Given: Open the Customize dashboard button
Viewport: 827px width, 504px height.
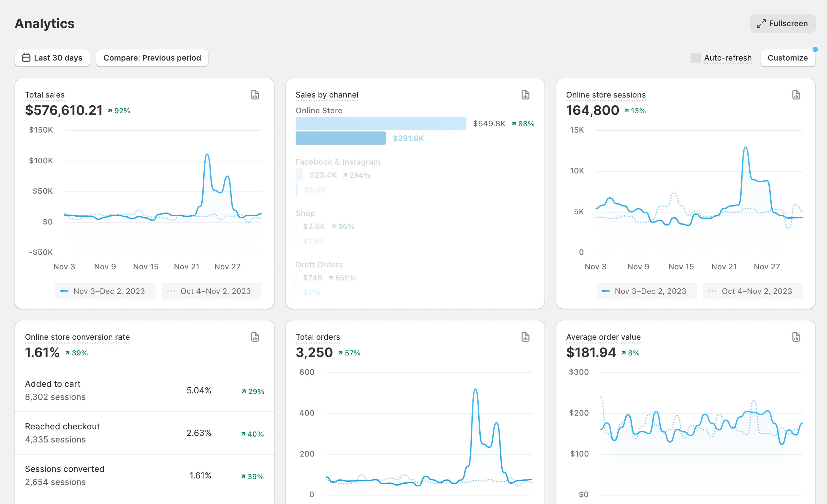Looking at the screenshot, I should 787,58.
